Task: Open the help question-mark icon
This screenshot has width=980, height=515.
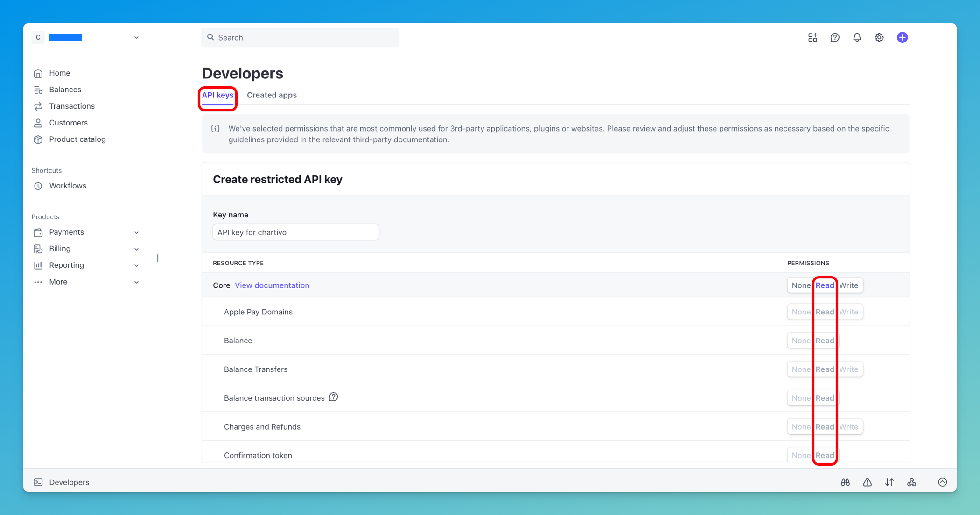Action: (835, 37)
